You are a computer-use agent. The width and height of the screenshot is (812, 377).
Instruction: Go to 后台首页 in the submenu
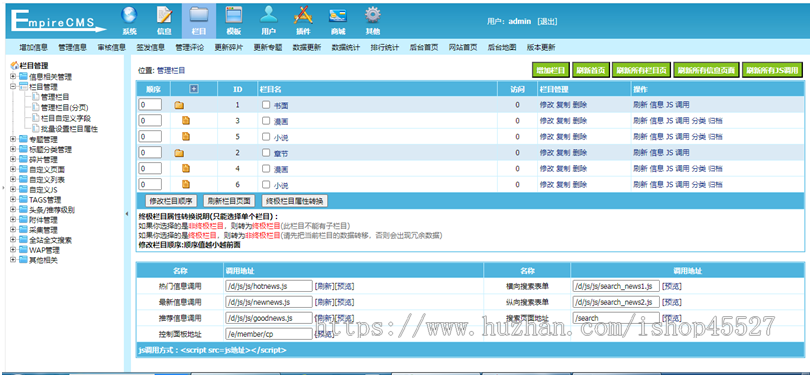[x=424, y=47]
